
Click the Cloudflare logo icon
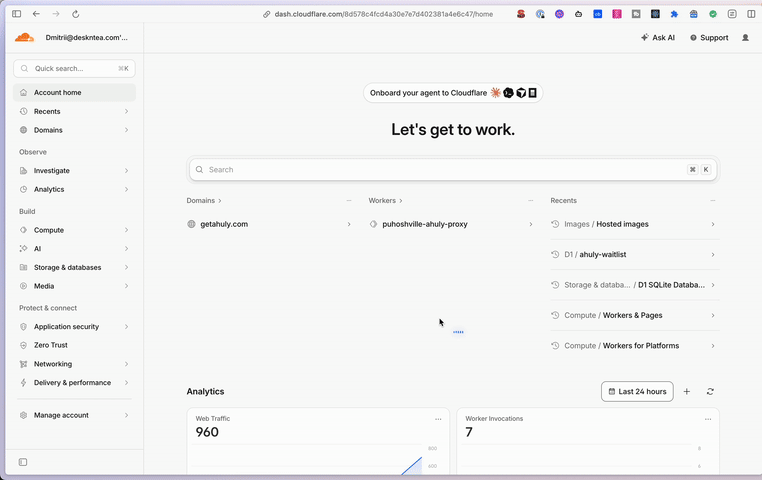click(x=24, y=37)
